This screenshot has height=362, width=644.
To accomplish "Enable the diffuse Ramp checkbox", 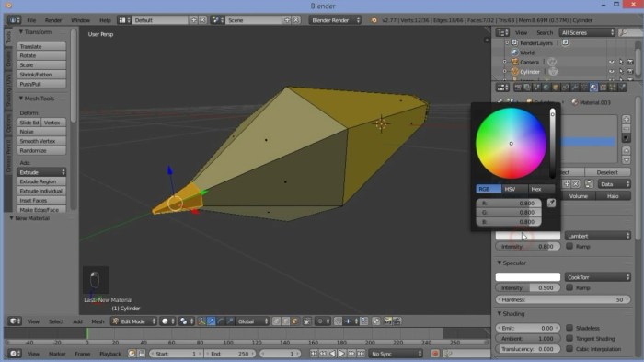I will 569,246.
